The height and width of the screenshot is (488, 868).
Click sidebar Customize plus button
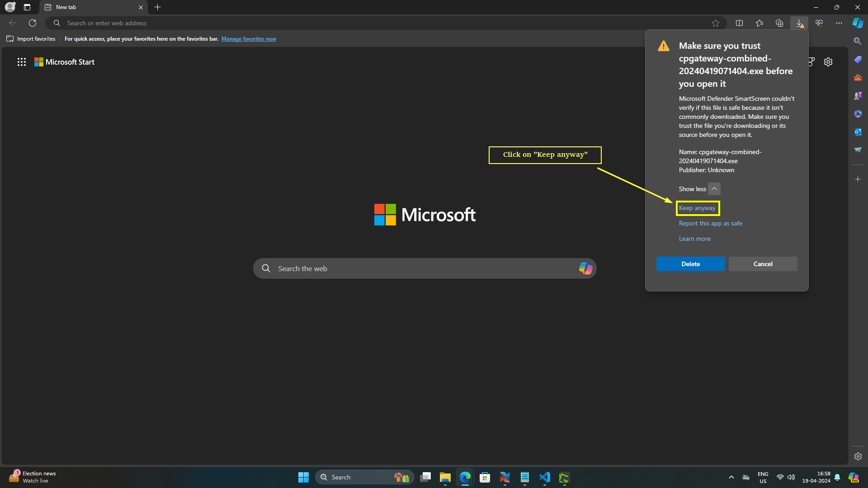[x=858, y=179]
